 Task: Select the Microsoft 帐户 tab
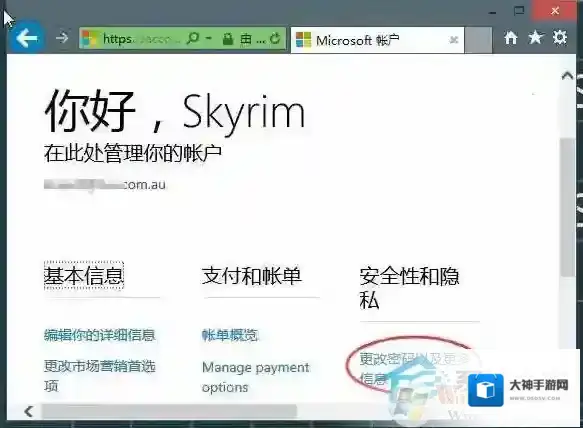click(377, 40)
